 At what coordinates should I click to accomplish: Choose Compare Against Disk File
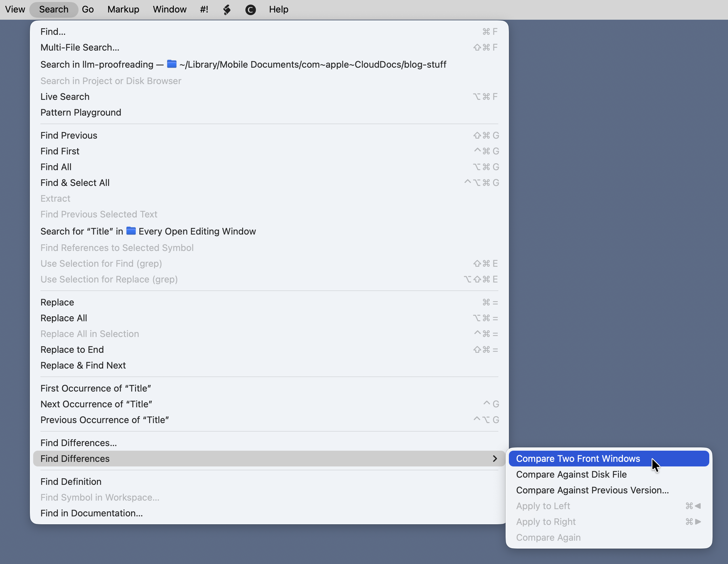click(571, 474)
